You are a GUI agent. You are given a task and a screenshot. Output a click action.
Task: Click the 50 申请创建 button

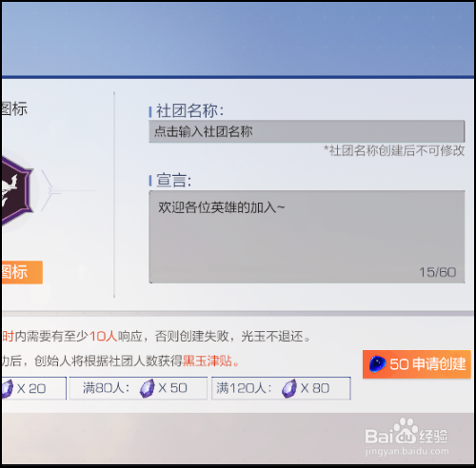click(417, 364)
